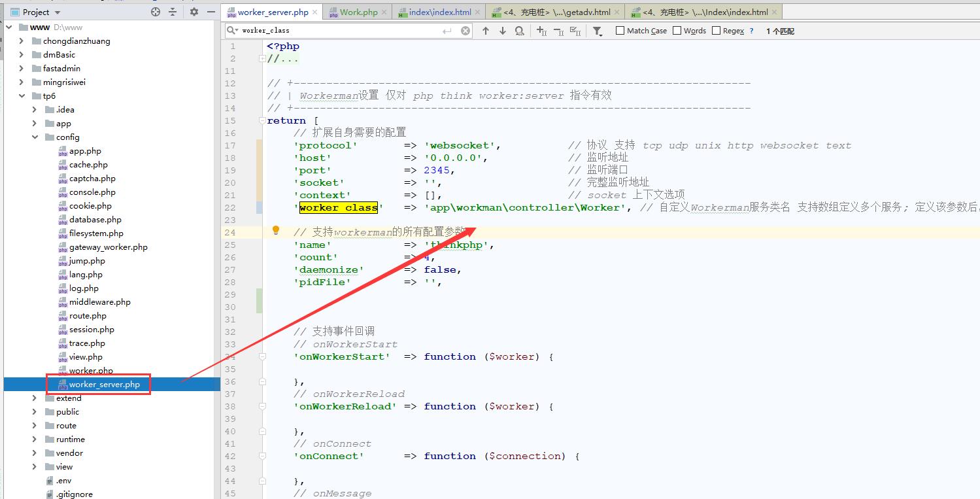980x499 pixels.
Task: Collapse the config folder
Action: point(35,137)
